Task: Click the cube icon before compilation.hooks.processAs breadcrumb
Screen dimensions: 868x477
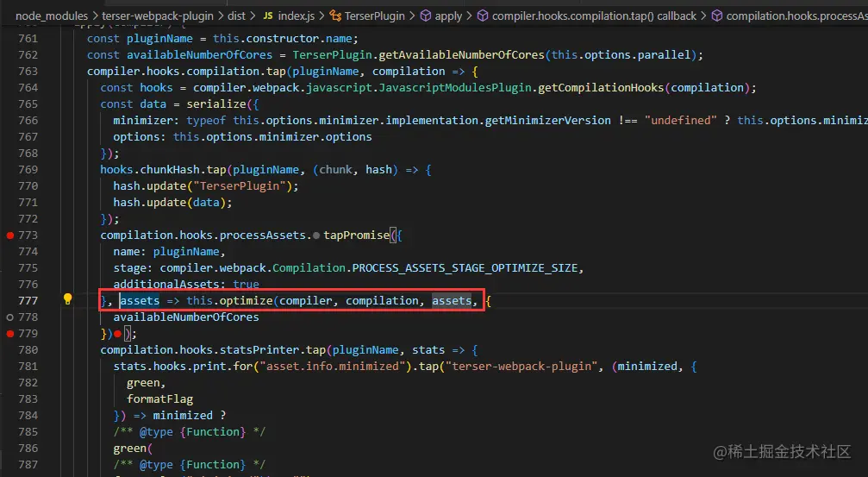Action: (x=717, y=16)
